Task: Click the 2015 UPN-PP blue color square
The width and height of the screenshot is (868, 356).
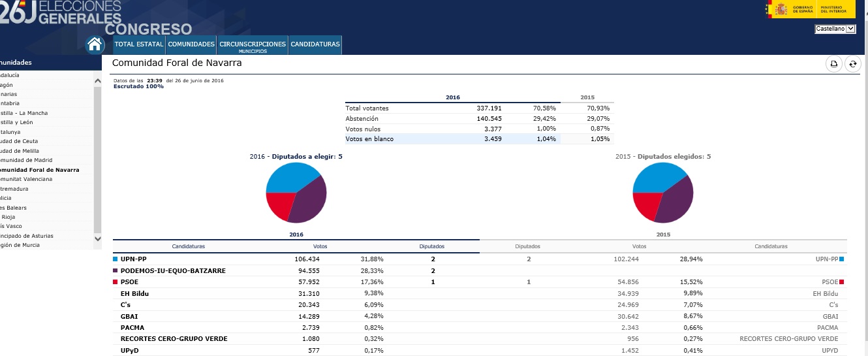Action: pyautogui.click(x=842, y=259)
